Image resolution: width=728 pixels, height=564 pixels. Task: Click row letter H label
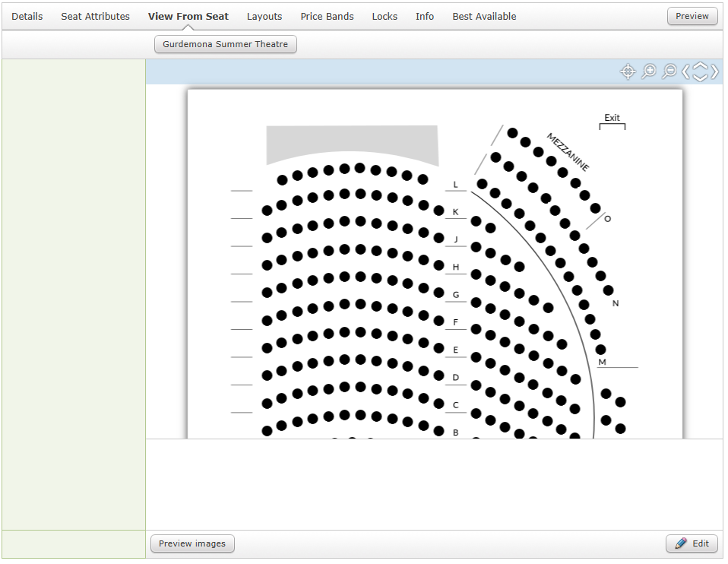tap(455, 267)
